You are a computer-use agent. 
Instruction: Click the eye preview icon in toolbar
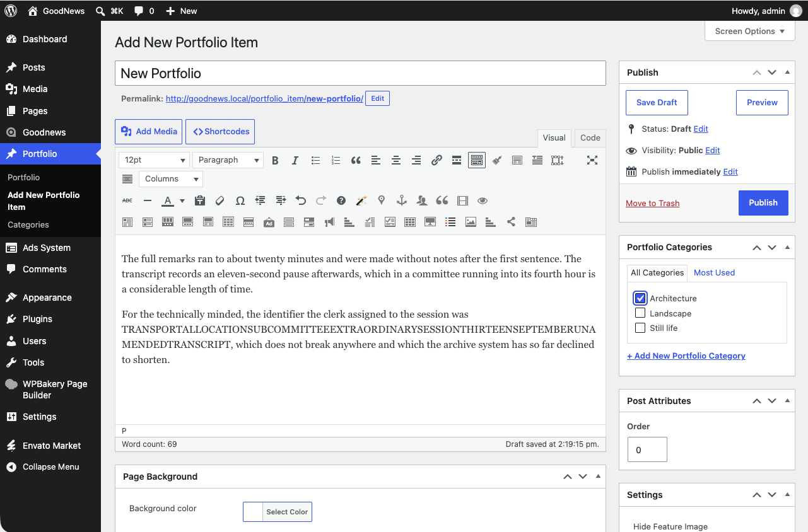(x=483, y=200)
